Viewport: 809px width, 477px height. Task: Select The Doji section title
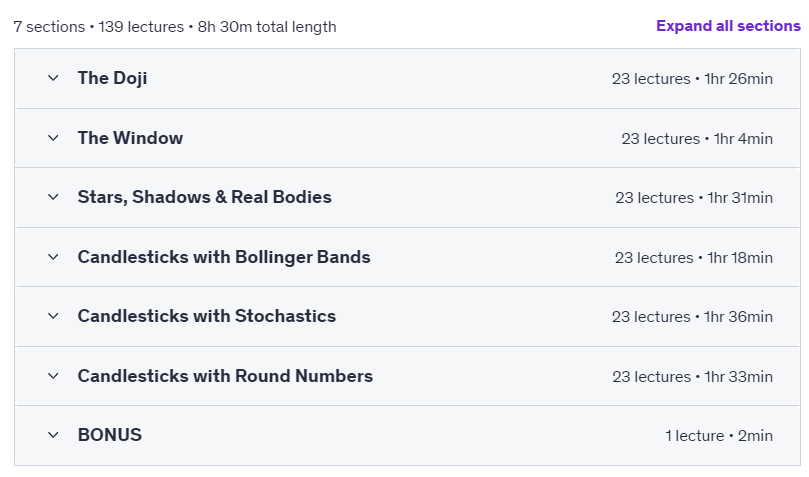[112, 78]
